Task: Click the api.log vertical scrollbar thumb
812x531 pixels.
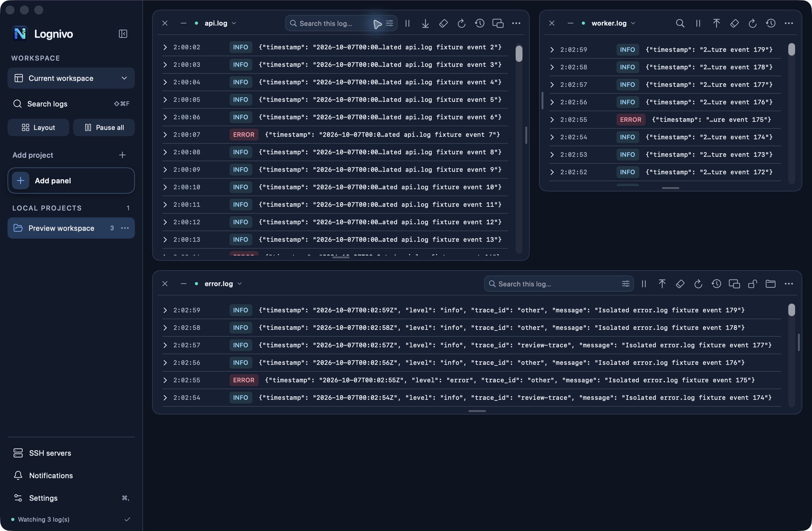Action: [519, 54]
